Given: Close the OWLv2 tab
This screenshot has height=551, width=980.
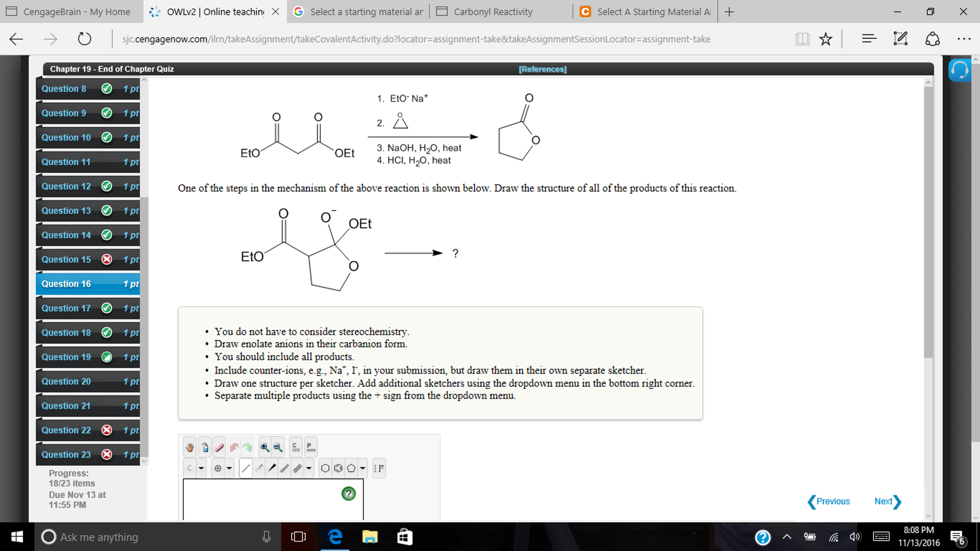Looking at the screenshot, I should tap(275, 11).
